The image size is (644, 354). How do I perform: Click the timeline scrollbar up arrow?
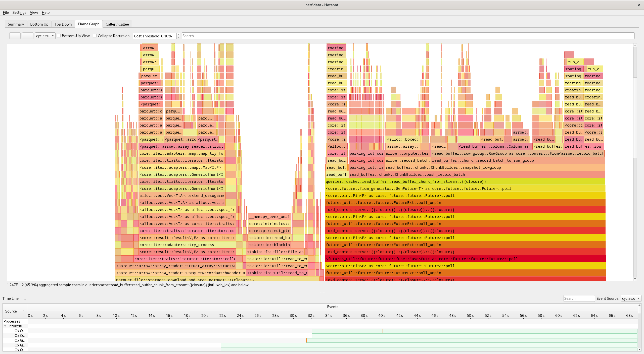tap(639, 305)
